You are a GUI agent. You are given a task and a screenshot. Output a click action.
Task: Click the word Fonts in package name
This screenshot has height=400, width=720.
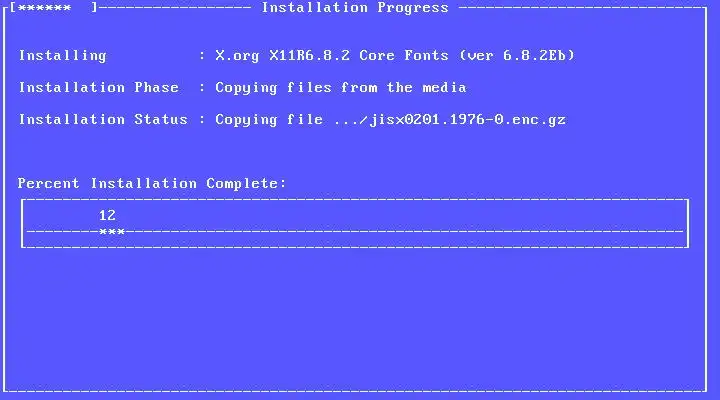pyautogui.click(x=426, y=56)
